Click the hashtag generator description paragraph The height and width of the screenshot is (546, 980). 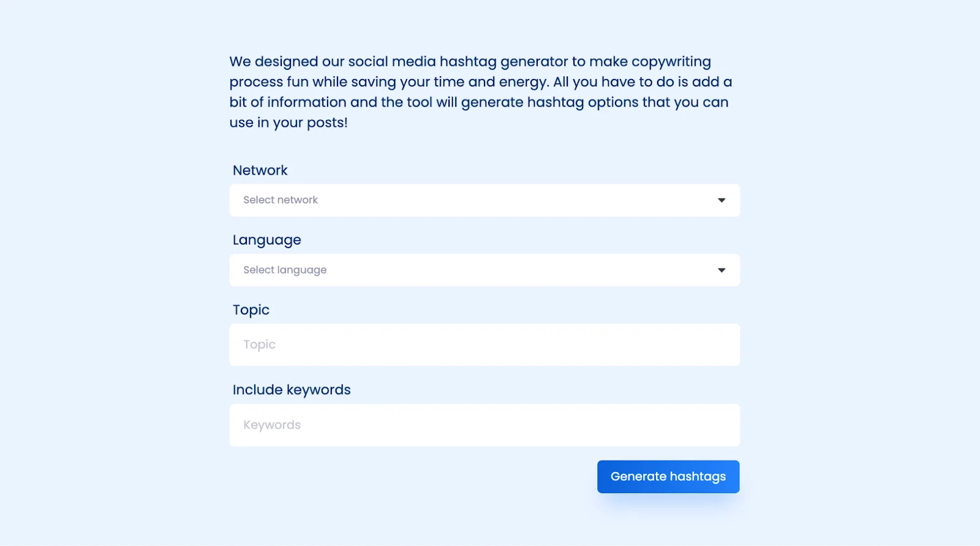click(x=480, y=91)
